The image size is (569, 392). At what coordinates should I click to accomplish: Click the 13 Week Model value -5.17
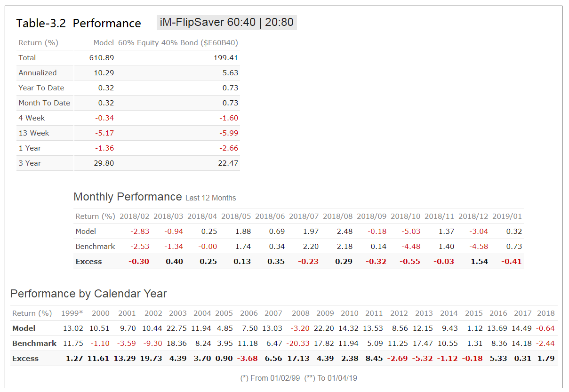pos(104,133)
